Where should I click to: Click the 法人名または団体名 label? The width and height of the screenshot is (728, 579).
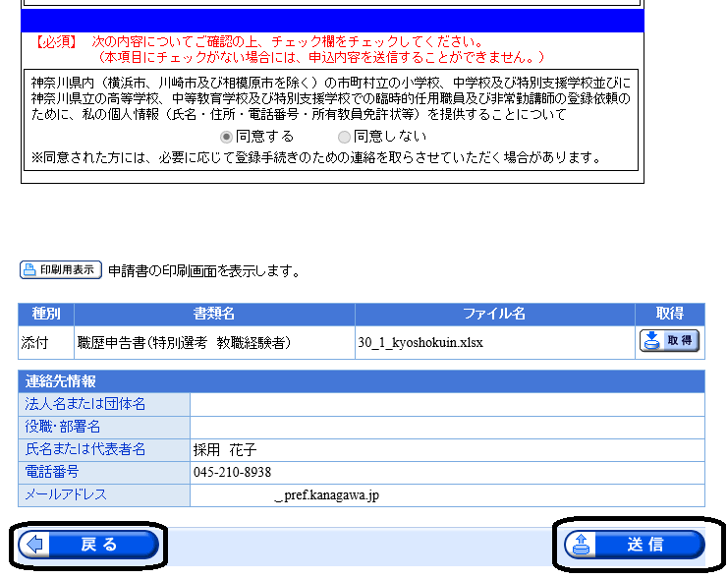84,404
